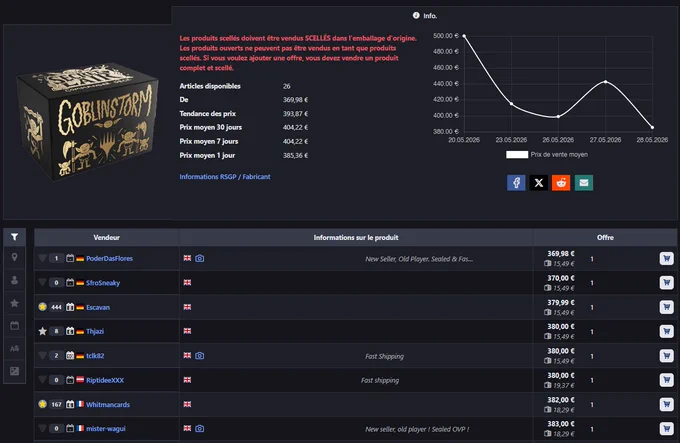View tclk82 product photo camera icon
This screenshot has width=680, height=443.
(x=199, y=355)
